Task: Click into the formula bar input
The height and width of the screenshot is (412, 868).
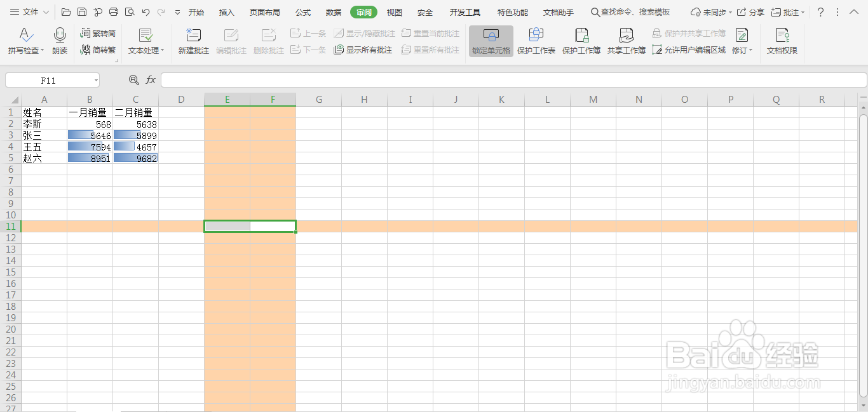Action: pyautogui.click(x=513, y=80)
